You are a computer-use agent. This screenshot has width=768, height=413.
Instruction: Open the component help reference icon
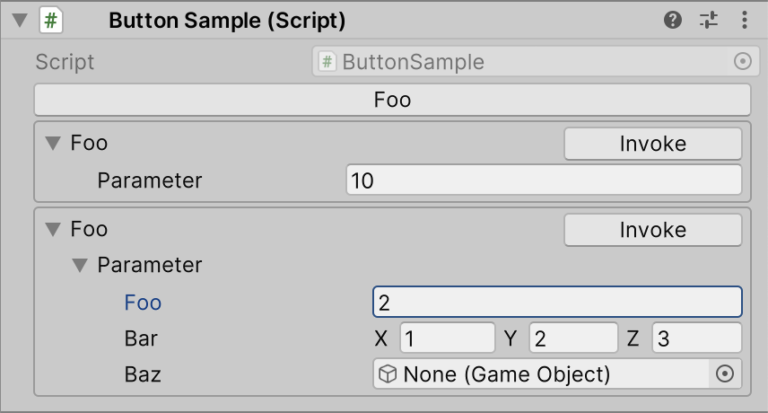673,20
